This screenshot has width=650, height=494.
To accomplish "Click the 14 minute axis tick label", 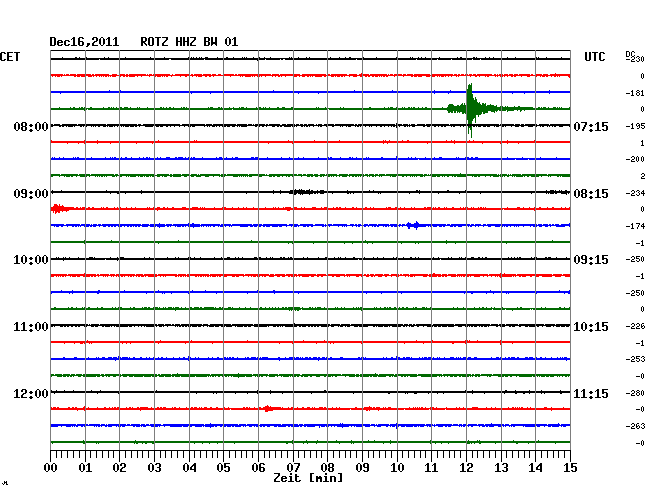I will (x=535, y=468).
